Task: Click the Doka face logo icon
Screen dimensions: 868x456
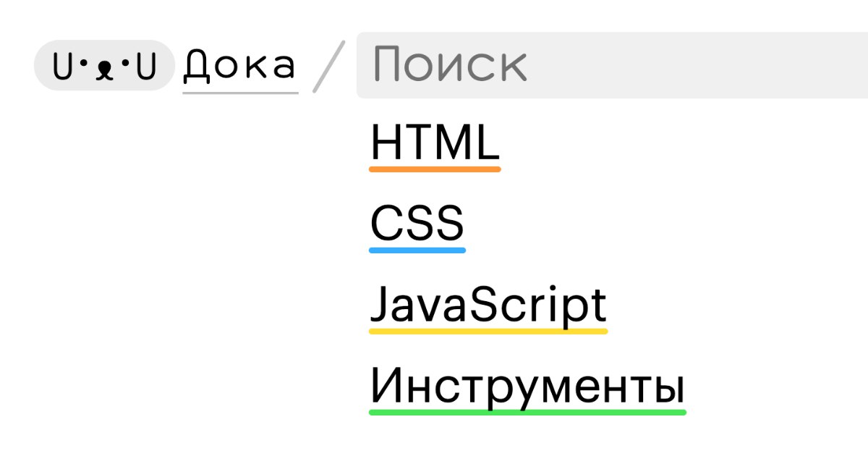Action: (105, 65)
